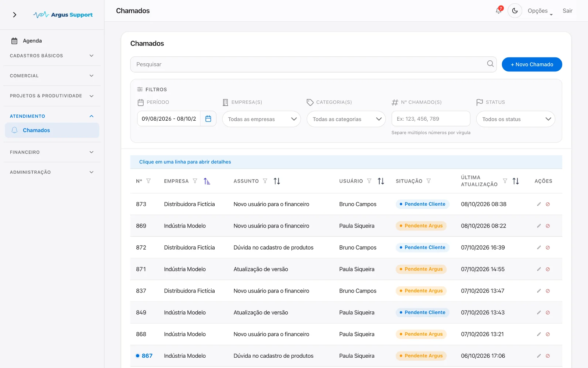
Task: Expand Projetos & Produtividade section
Action: point(52,96)
